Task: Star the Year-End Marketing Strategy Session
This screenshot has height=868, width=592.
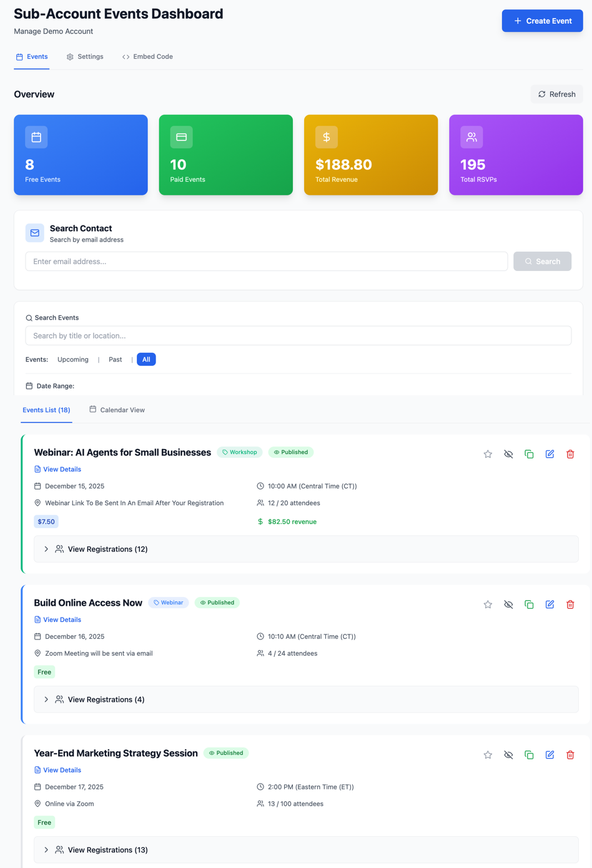Action: tap(488, 755)
